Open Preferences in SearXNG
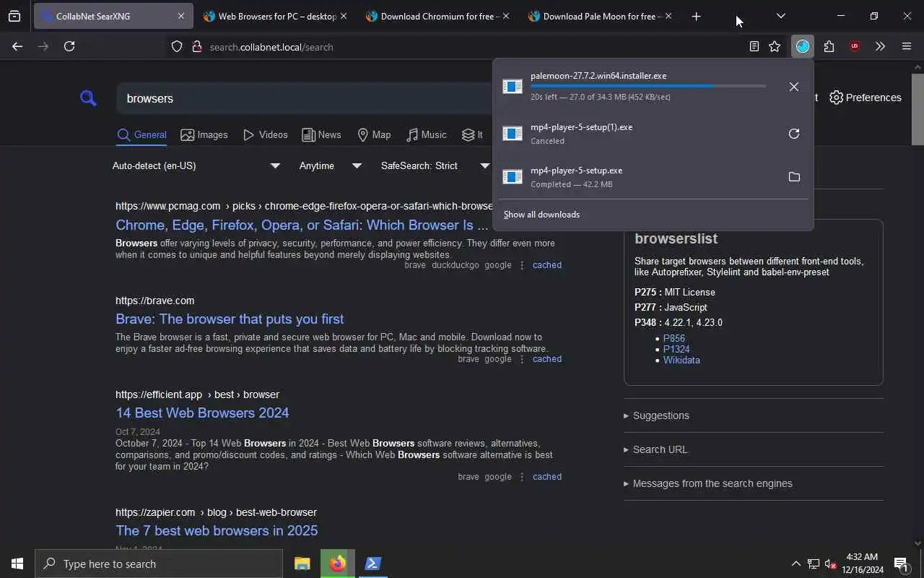This screenshot has height=578, width=924. tap(866, 98)
